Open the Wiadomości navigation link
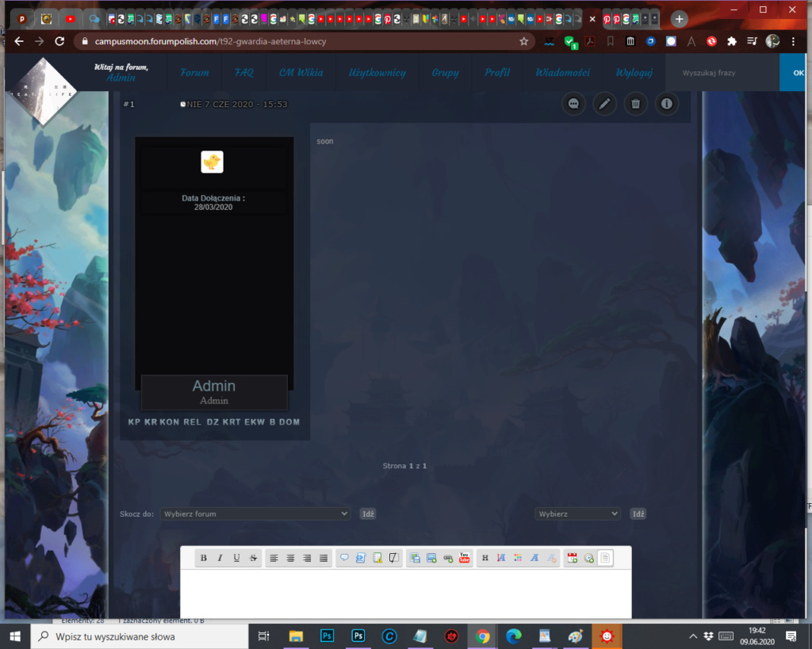 (563, 72)
